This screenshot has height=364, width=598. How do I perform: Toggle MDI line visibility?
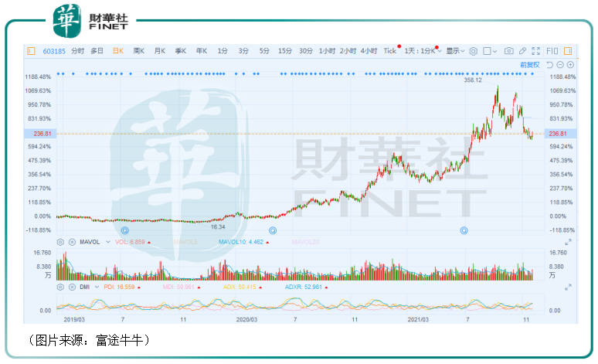[178, 287]
